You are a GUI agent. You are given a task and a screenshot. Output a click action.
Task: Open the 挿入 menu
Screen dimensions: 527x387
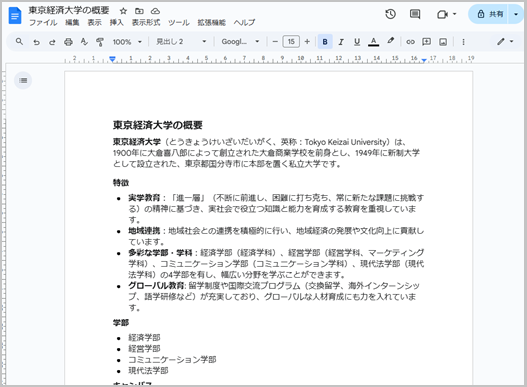116,23
